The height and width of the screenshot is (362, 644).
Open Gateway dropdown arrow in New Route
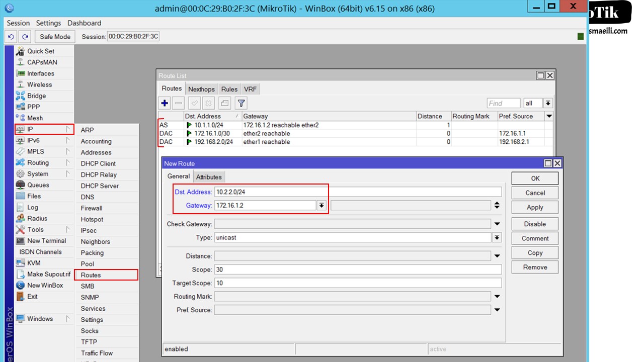(x=321, y=205)
